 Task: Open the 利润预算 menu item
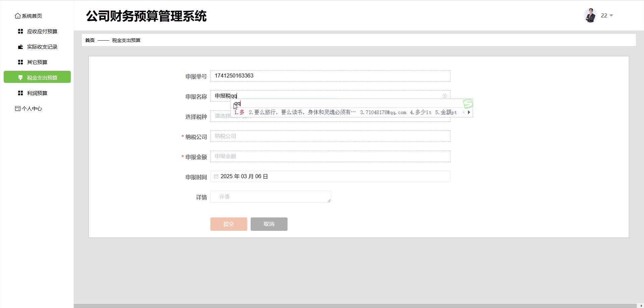pos(37,93)
